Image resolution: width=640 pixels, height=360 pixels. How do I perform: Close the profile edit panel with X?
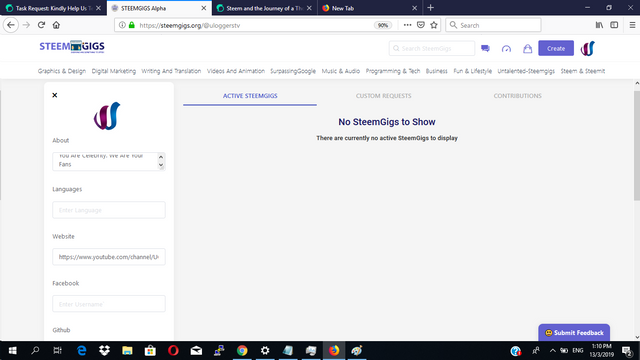tap(55, 95)
